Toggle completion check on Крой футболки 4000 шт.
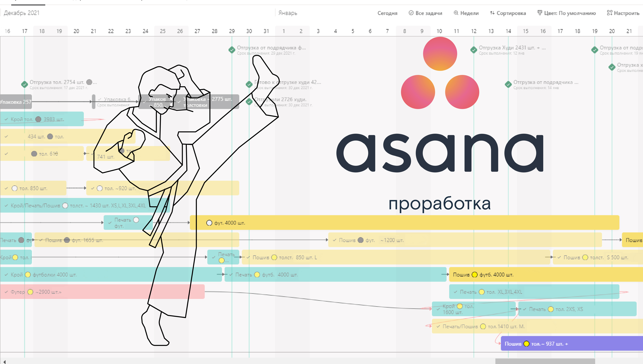The image size is (643, 364). point(6,275)
